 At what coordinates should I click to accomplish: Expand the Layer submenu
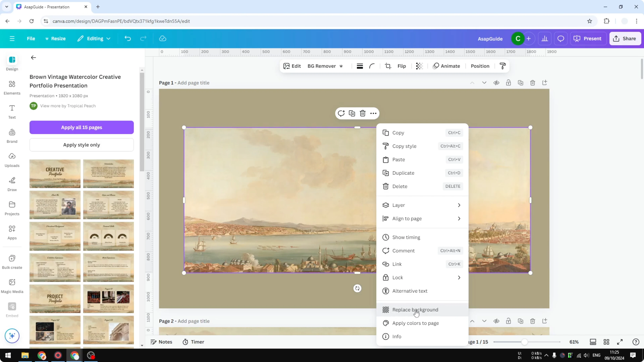point(422,205)
